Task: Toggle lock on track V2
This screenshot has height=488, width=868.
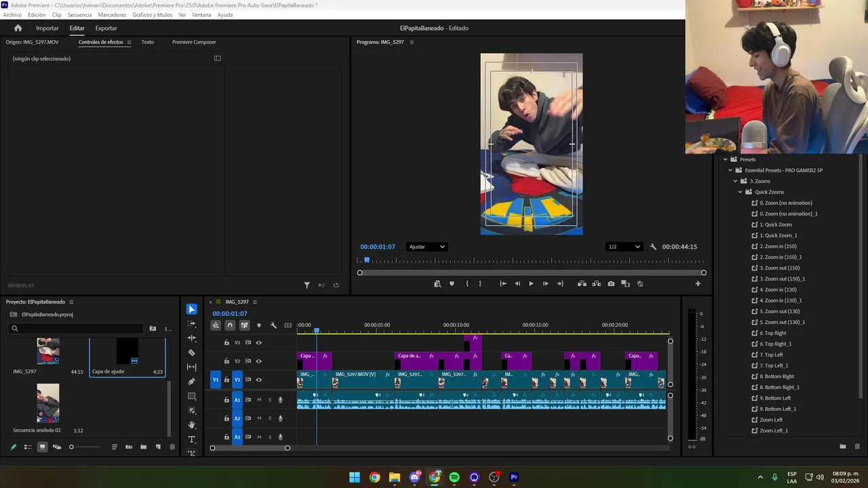Action: (x=226, y=361)
